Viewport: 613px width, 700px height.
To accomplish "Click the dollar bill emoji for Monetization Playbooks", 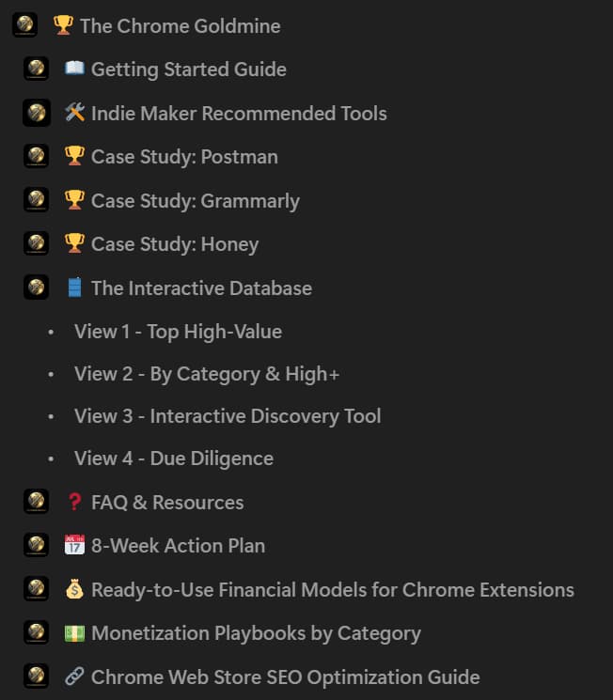I will coord(74,633).
